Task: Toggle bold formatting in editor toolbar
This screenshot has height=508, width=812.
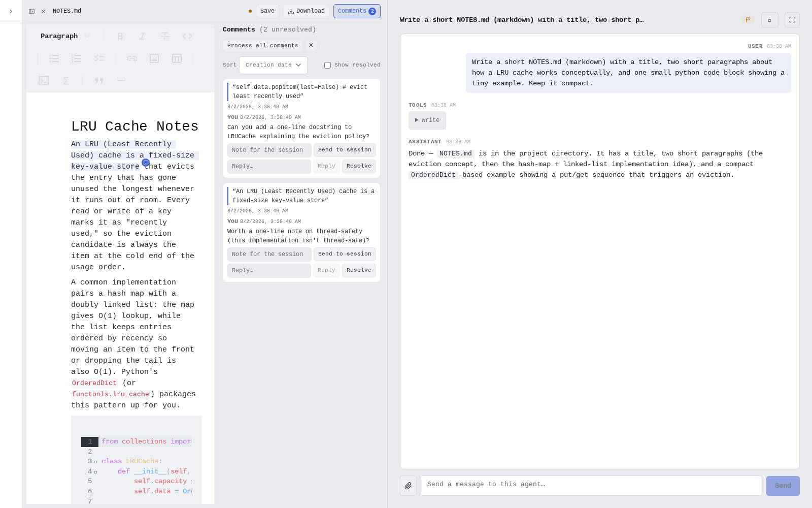Action: 120,36
